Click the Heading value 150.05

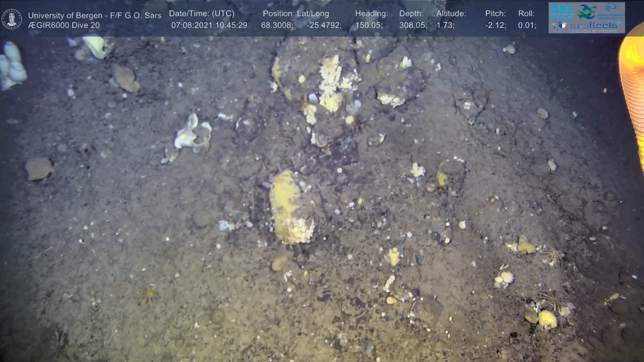369,25
